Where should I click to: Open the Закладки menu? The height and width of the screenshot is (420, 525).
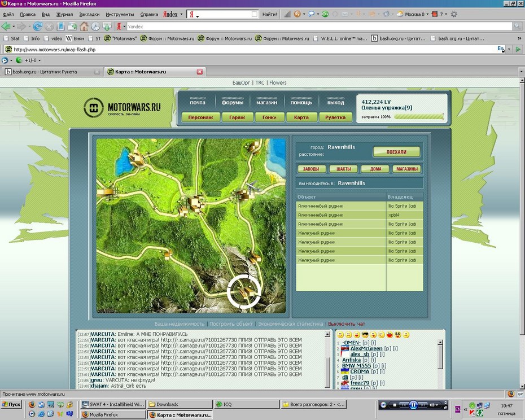(x=89, y=14)
